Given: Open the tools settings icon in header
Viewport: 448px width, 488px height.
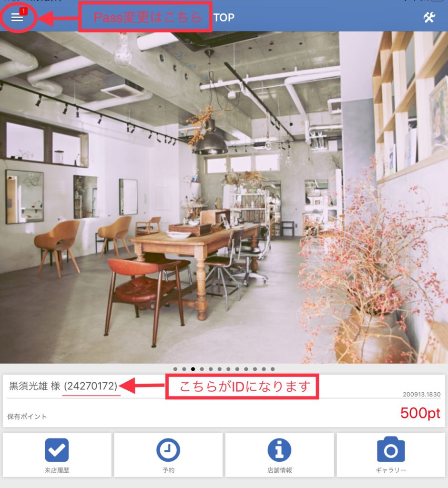Looking at the screenshot, I should 429,18.
